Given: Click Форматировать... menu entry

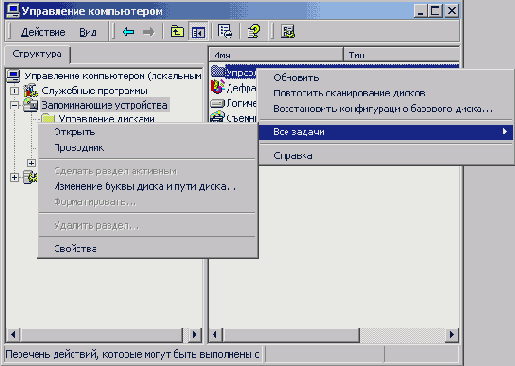Looking at the screenshot, I should tap(148, 202).
